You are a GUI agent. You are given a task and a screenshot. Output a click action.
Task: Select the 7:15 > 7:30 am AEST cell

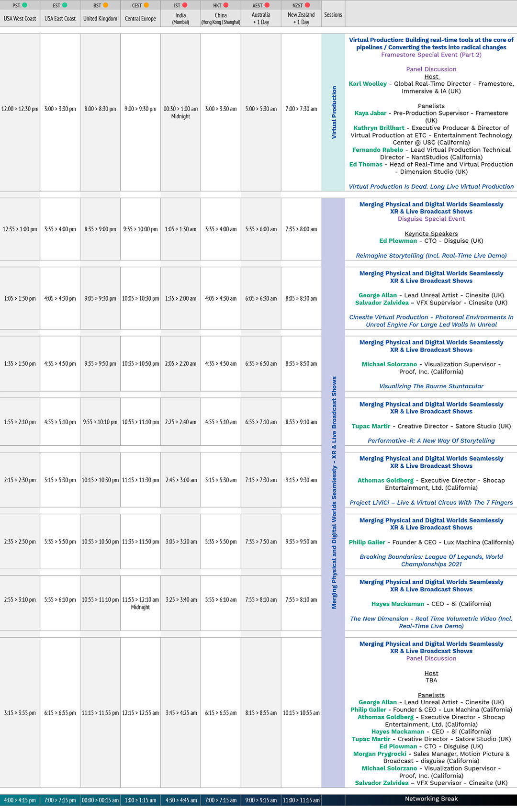coord(261,480)
